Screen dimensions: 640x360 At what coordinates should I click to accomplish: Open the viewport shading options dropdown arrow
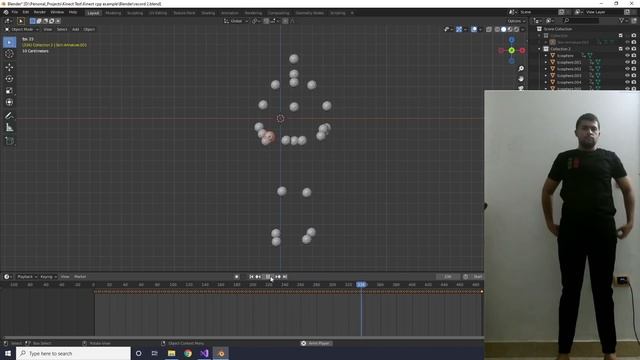[522, 29]
